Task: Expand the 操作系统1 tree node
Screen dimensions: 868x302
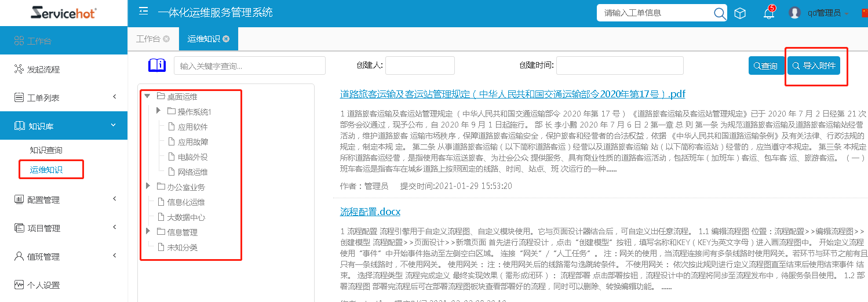Action: click(159, 111)
